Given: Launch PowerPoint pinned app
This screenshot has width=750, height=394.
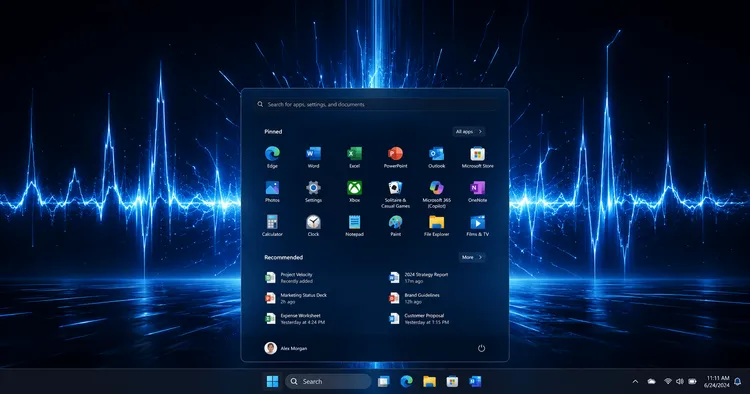Looking at the screenshot, I should point(396,157).
